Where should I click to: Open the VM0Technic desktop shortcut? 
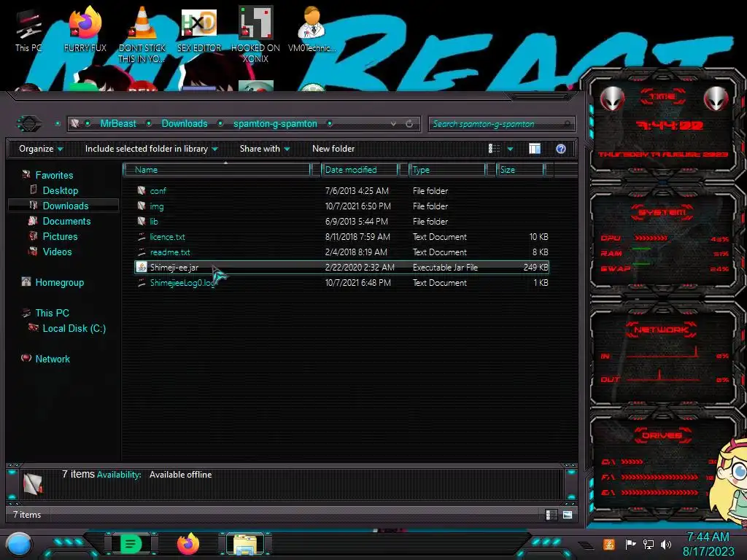(312, 29)
